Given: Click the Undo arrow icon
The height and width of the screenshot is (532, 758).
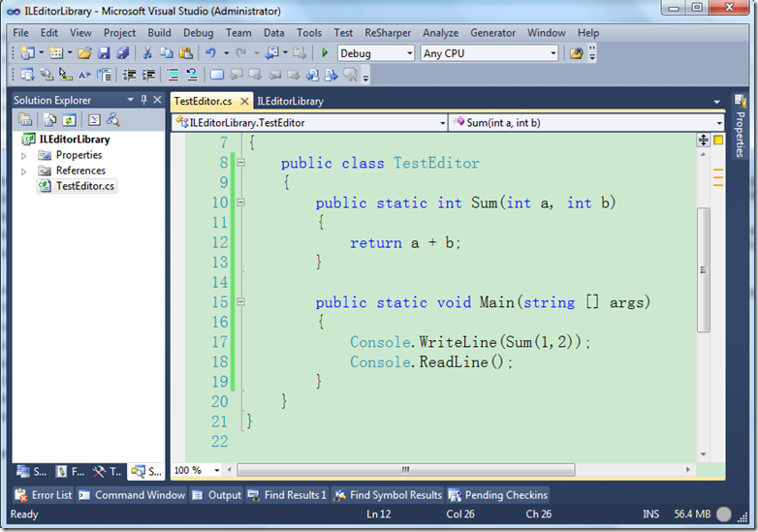Looking at the screenshot, I should click(x=210, y=53).
